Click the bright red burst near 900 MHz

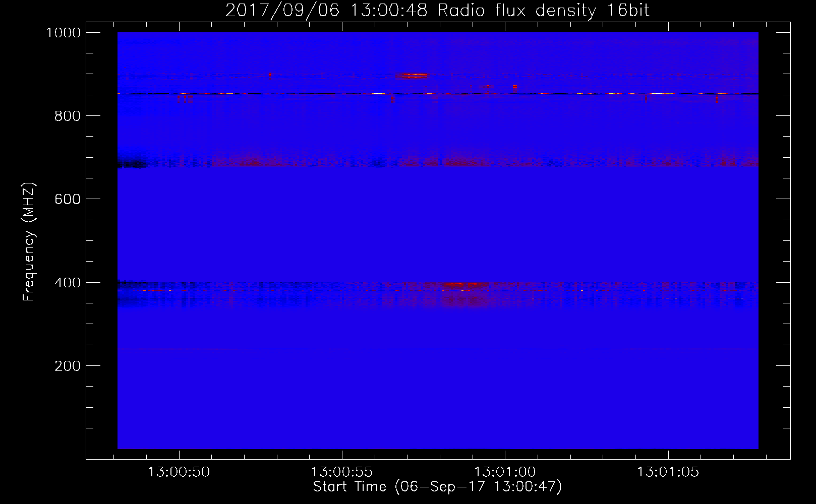pyautogui.click(x=412, y=76)
